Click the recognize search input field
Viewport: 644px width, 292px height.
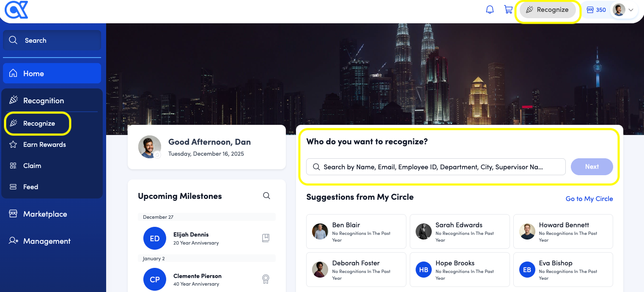(x=436, y=167)
